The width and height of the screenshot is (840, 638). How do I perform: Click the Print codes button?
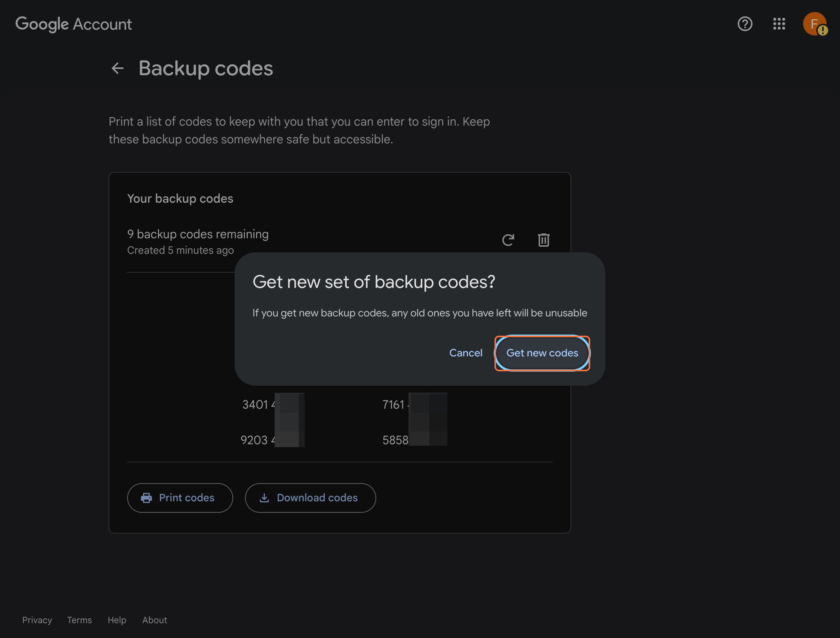180,498
